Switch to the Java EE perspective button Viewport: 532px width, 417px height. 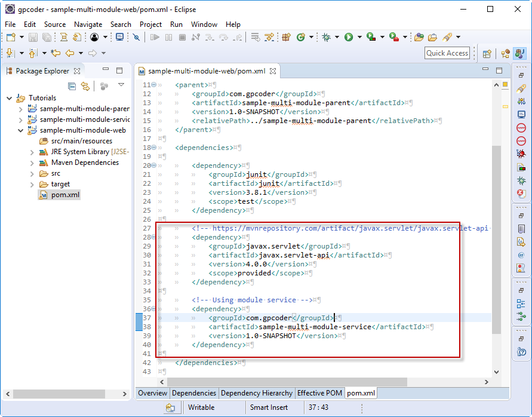pos(506,53)
